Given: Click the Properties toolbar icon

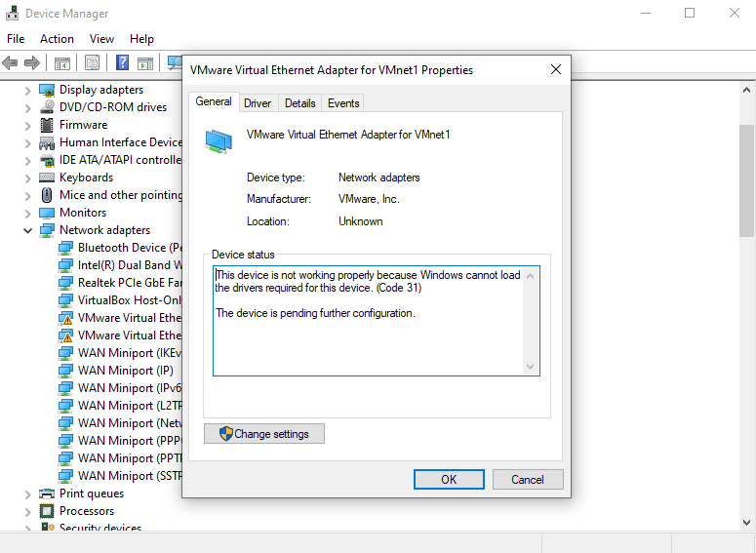Looking at the screenshot, I should [x=92, y=62].
